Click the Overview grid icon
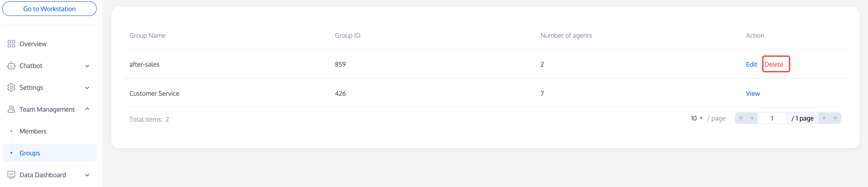Viewport: 868px width, 187px height. (x=11, y=44)
